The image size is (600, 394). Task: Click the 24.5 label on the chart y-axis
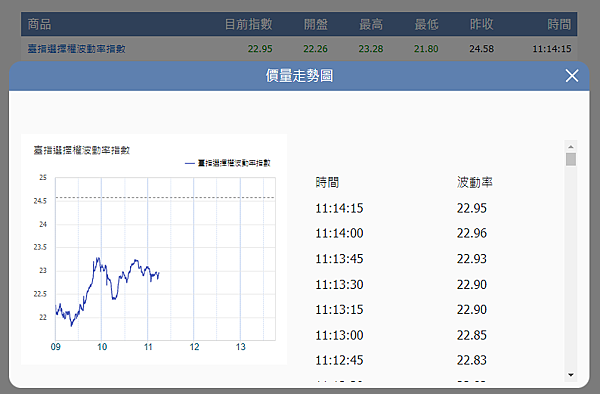tap(40, 201)
